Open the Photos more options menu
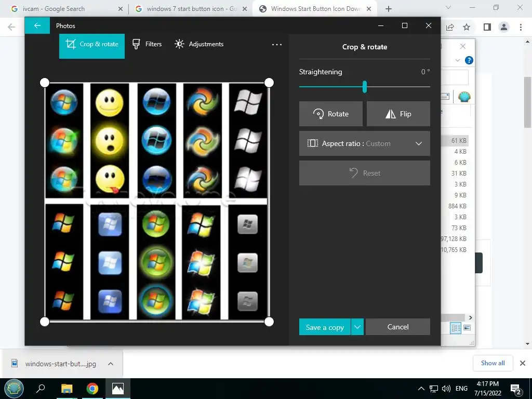Screen dimensions: 532x399 click(277, 45)
